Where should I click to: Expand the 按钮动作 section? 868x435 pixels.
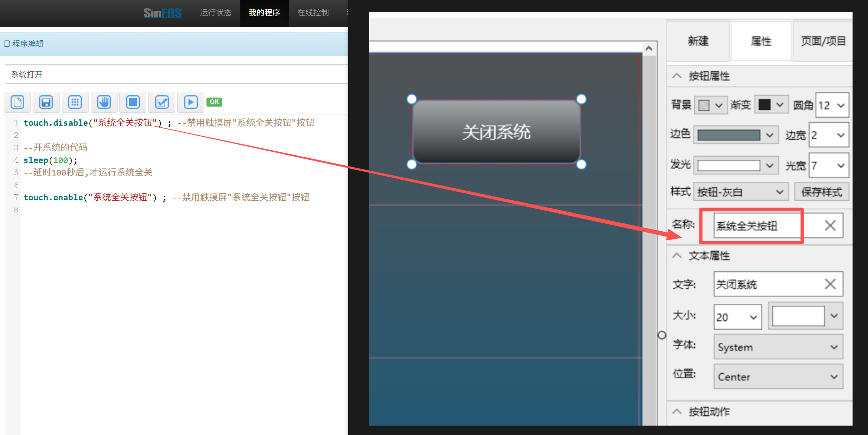[677, 411]
